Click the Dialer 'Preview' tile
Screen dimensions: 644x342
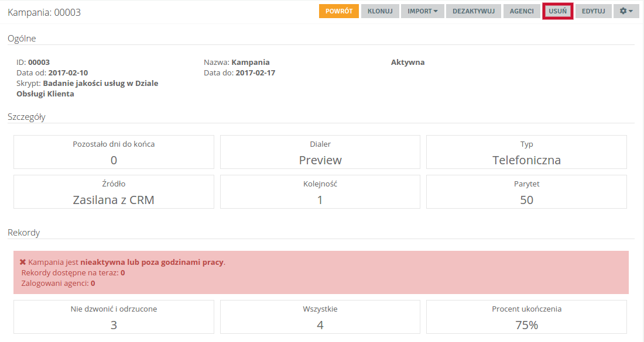[x=320, y=152]
